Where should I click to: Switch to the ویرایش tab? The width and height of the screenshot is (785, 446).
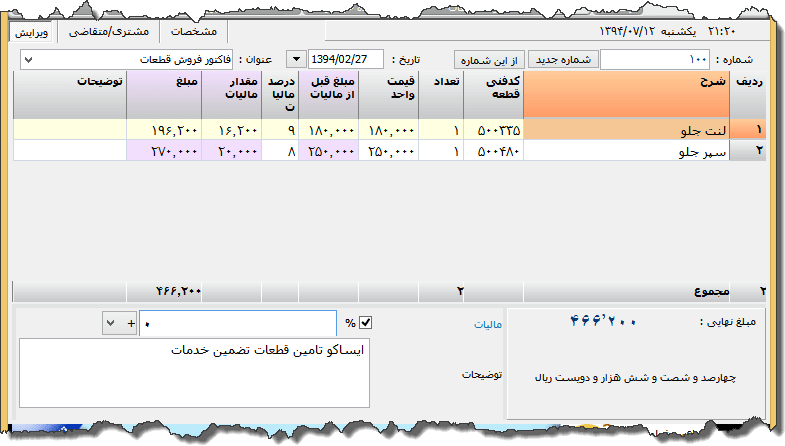[33, 31]
